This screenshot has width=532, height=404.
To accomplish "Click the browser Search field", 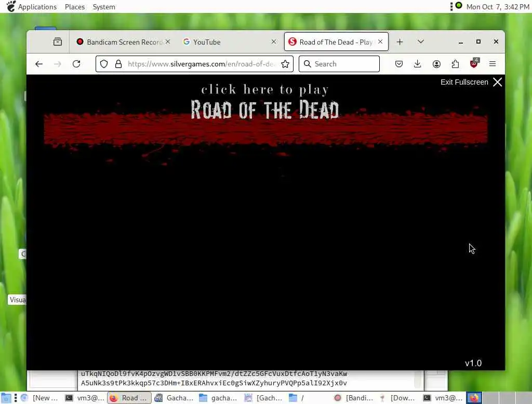I will 339,64.
